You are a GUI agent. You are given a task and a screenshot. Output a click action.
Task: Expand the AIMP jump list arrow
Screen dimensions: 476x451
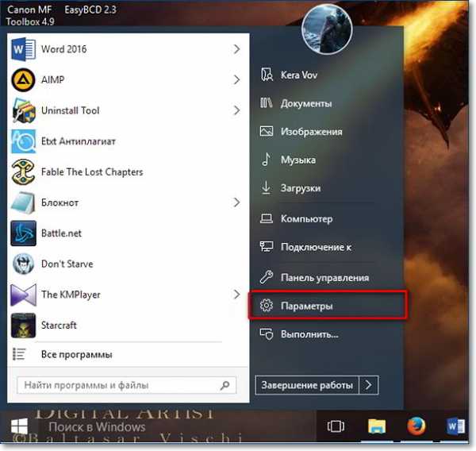[236, 79]
